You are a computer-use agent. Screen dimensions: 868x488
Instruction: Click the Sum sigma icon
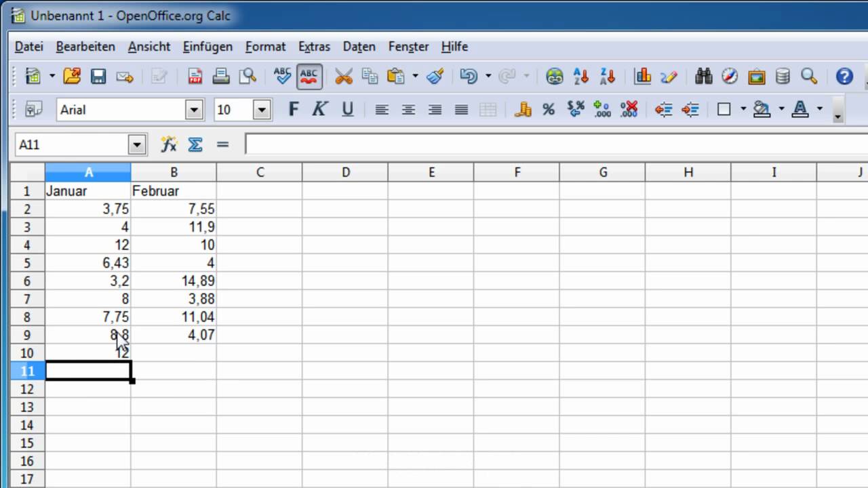[195, 144]
